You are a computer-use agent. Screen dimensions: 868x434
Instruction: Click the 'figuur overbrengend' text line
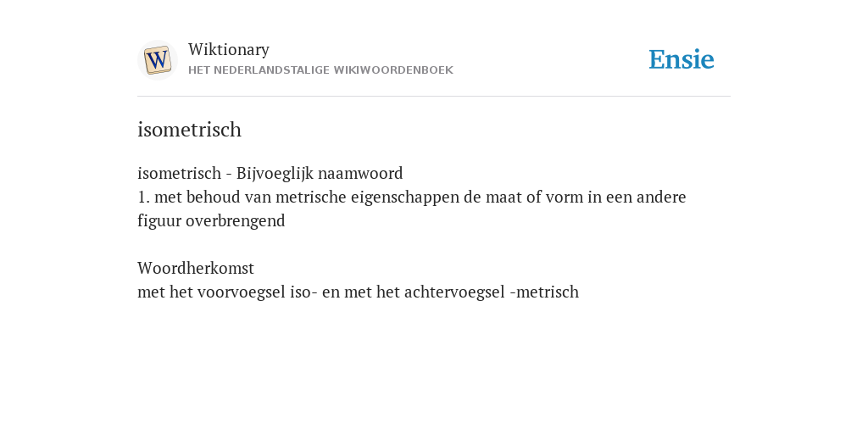point(211,221)
